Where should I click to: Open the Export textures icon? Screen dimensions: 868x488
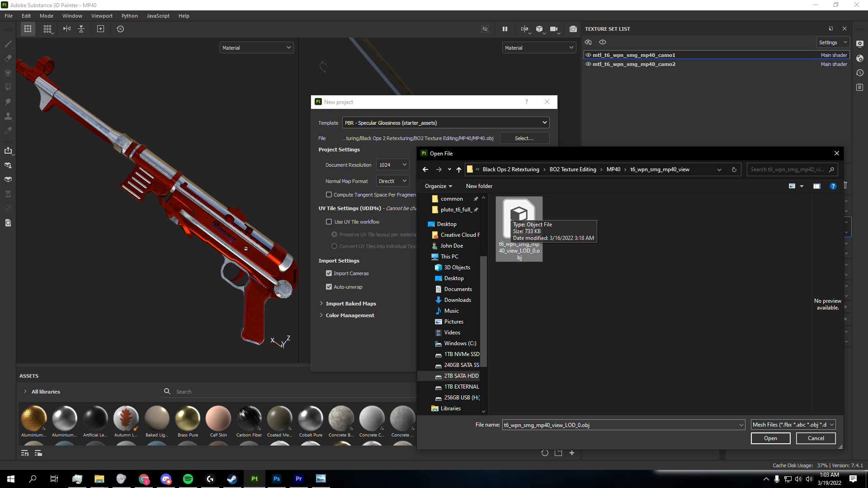pos(8,150)
